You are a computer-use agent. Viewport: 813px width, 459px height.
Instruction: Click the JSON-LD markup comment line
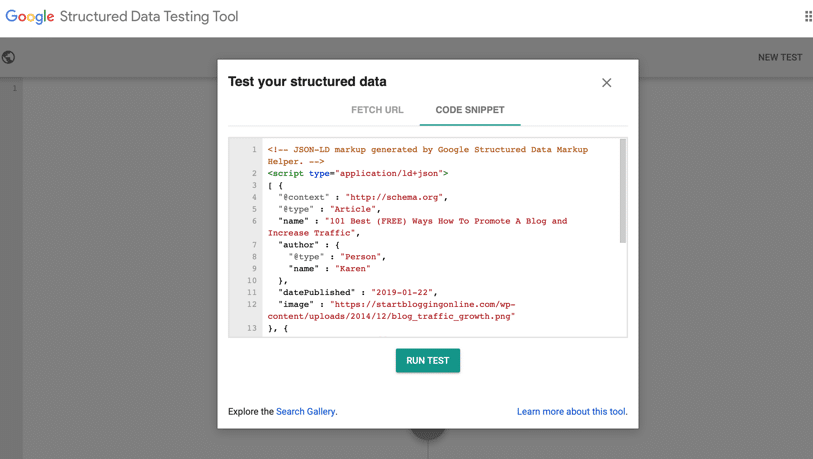[x=428, y=156]
